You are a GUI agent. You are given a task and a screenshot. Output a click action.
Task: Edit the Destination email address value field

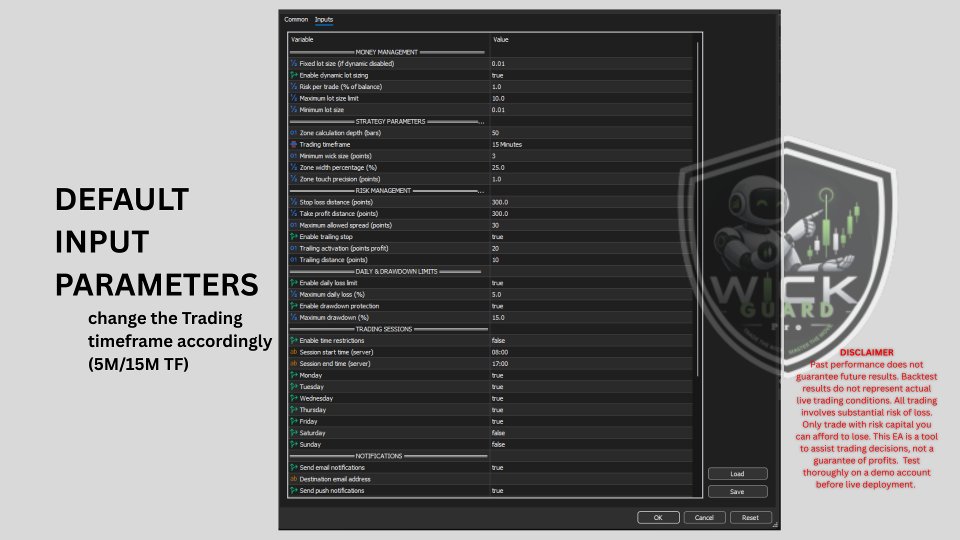pos(591,479)
